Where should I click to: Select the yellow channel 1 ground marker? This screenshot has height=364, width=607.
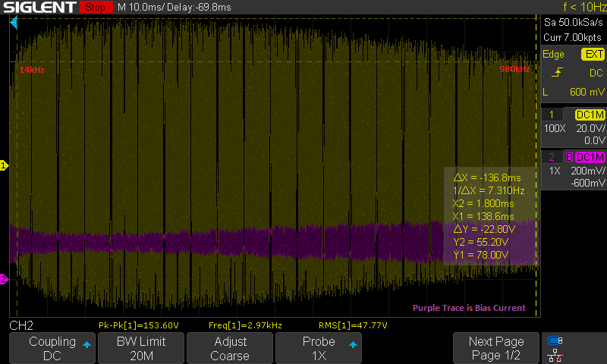pyautogui.click(x=4, y=165)
